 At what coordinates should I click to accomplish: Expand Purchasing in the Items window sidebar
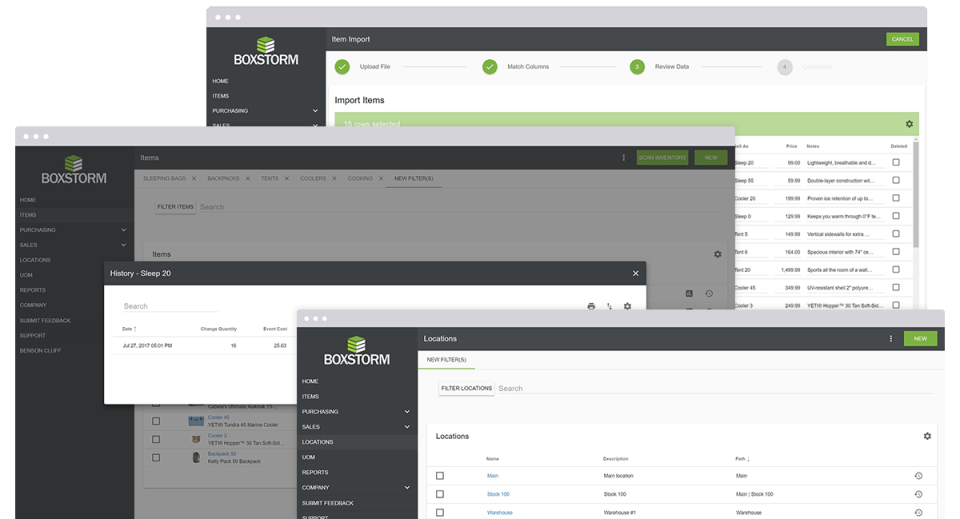pos(124,230)
